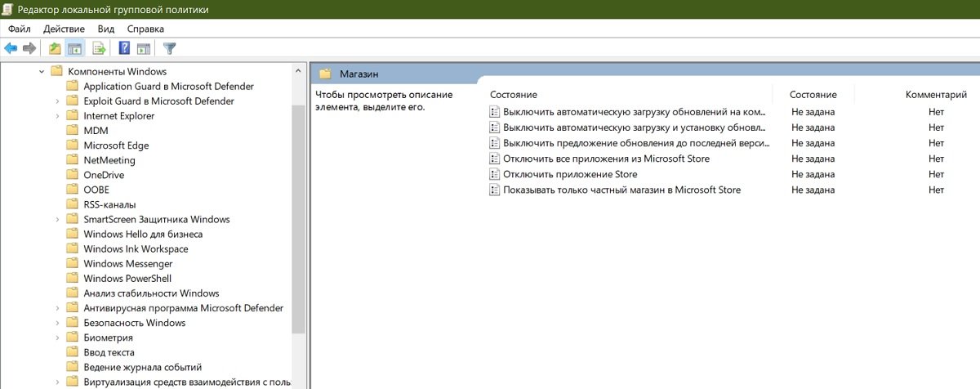Open Help via the question mark icon
The image size is (980, 389).
[x=125, y=48]
